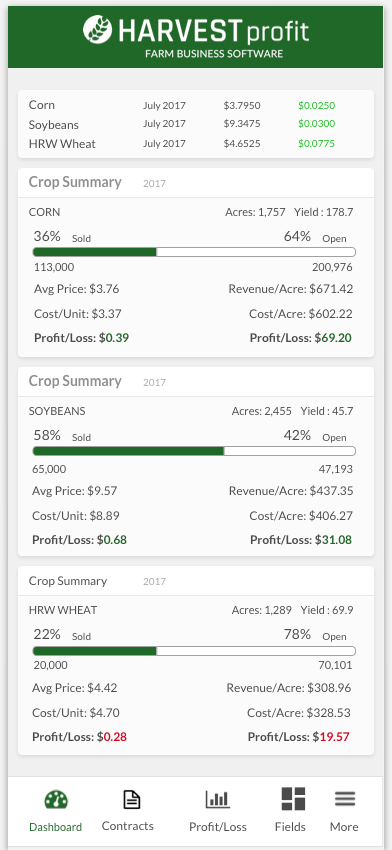The height and width of the screenshot is (850, 392).
Task: Open the Profit/Loss bar chart icon
Action: coord(217,799)
